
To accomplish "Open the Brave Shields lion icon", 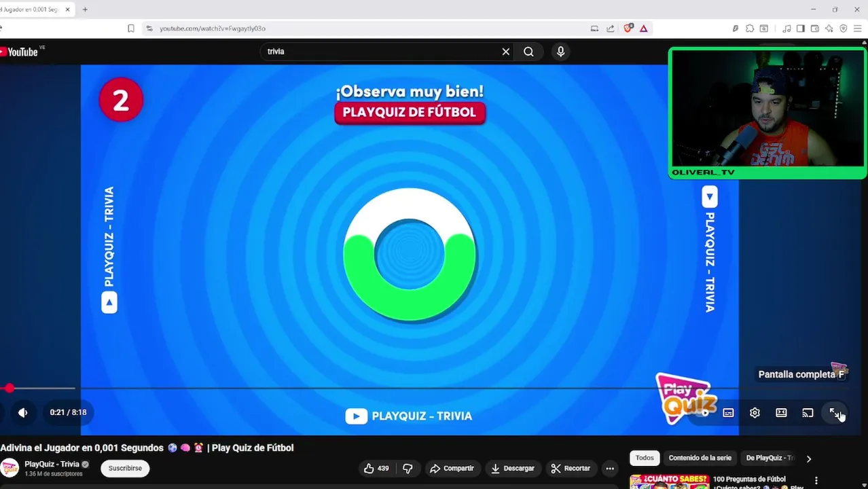I will tap(628, 29).
